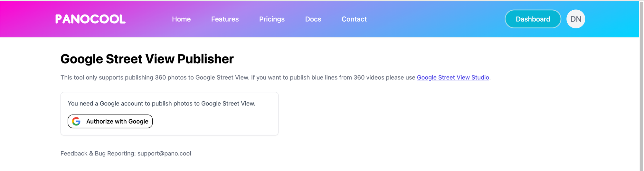Select Contact in the navigation bar
Viewport: 644px width, 171px height.
[x=354, y=19]
